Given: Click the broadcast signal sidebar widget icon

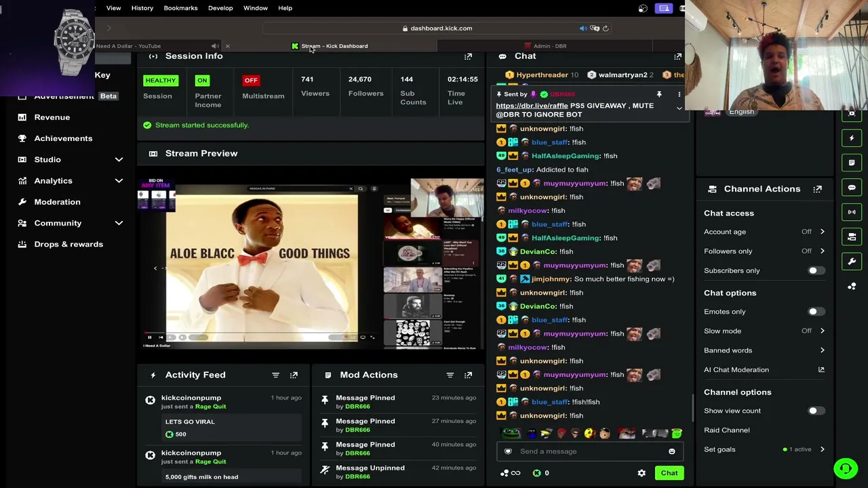Looking at the screenshot, I should 852,212.
